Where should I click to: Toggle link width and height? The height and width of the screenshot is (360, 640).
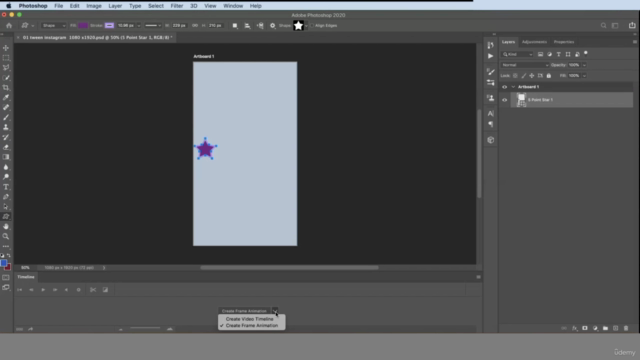tap(195, 25)
